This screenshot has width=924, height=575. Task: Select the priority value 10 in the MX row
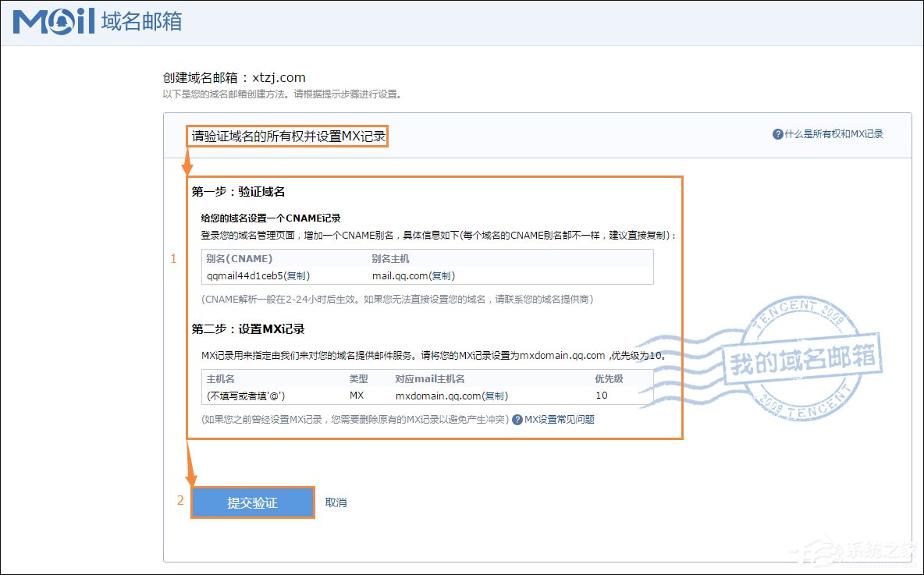pos(601,396)
